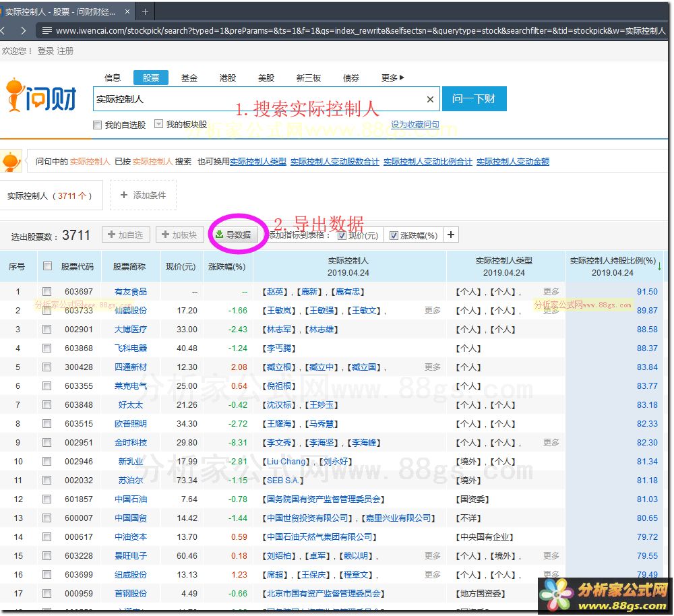Switch to 基金 tab
674x616 pixels.
(x=189, y=78)
